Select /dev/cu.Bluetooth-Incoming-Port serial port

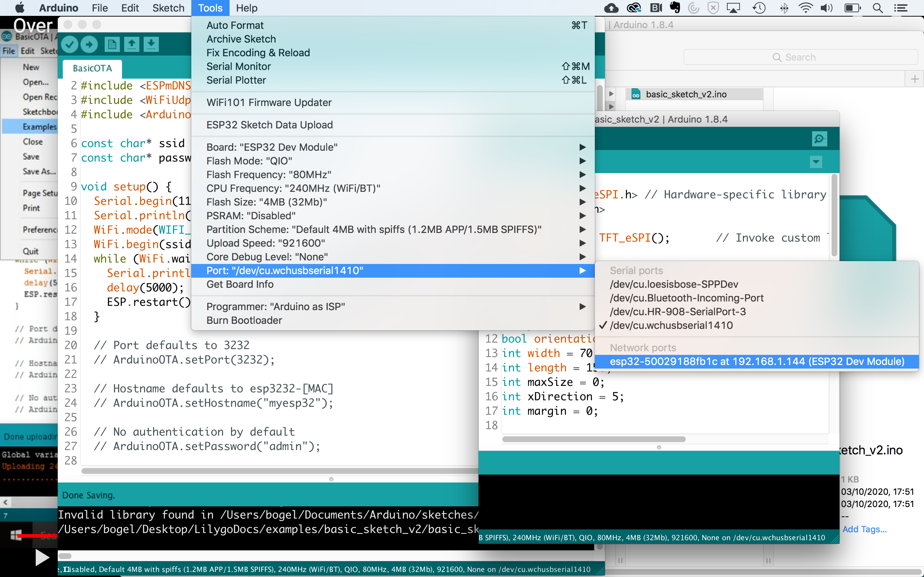click(686, 298)
